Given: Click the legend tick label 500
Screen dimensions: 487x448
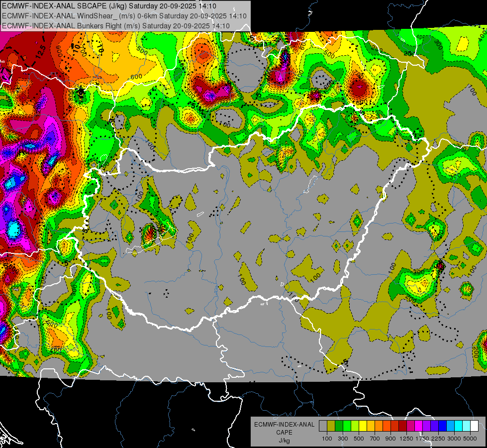Looking at the screenshot, I should pos(359,439).
